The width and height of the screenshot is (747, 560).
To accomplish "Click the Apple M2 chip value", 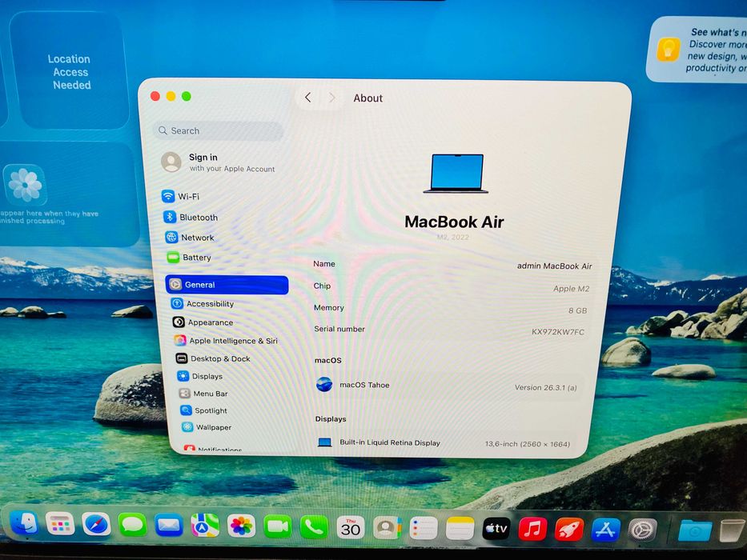I will coord(571,289).
